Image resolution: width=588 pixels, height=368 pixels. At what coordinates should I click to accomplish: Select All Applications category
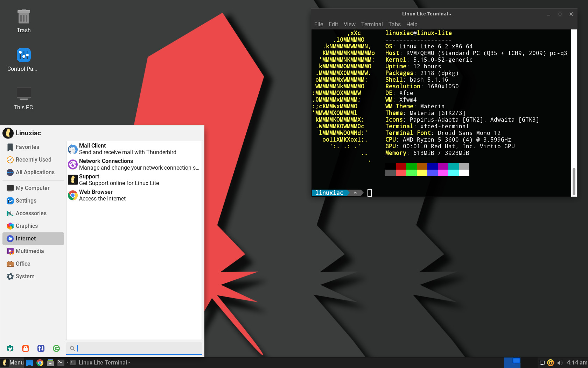click(x=33, y=172)
